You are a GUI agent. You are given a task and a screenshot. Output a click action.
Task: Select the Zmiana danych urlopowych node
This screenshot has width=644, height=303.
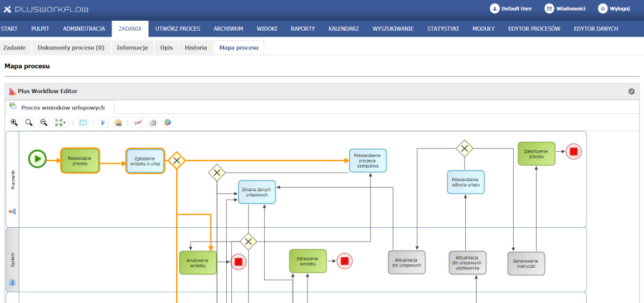[257, 192]
